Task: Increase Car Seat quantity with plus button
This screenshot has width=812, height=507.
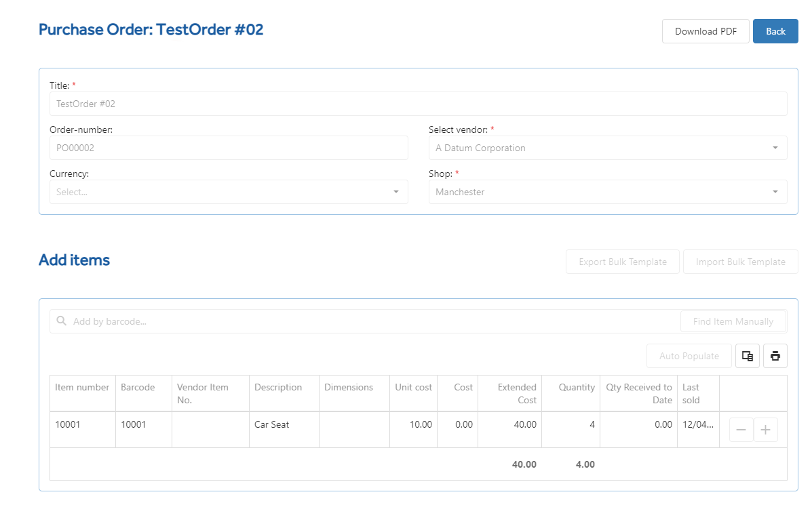Action: coord(765,430)
